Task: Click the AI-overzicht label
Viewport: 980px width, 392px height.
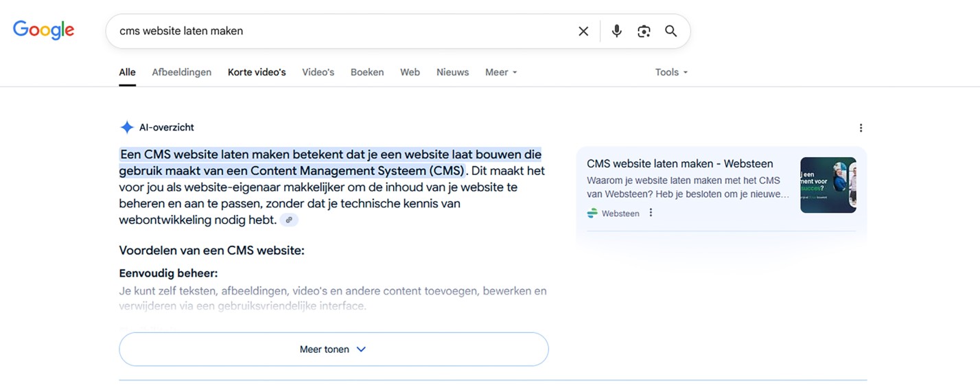Action: click(167, 127)
